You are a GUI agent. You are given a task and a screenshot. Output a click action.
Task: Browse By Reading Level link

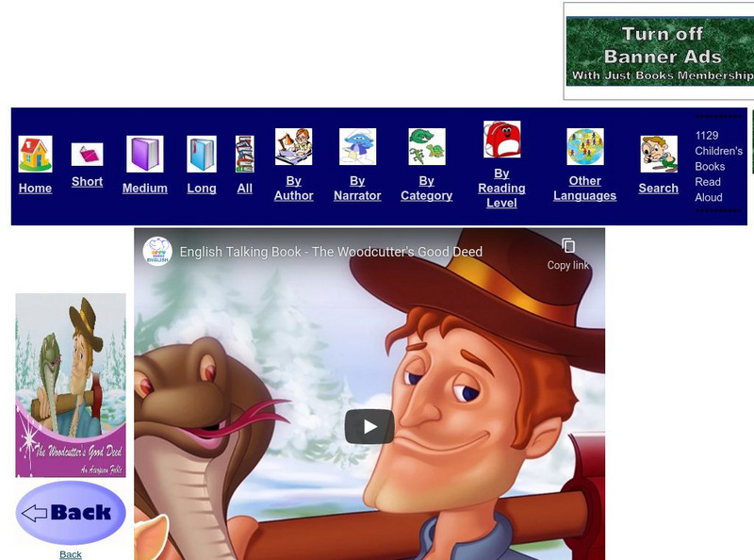click(502, 189)
